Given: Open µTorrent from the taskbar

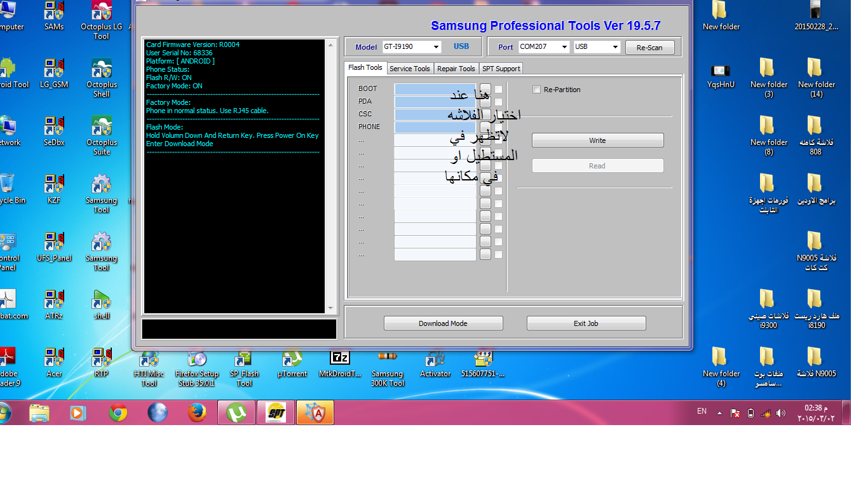Looking at the screenshot, I should pos(236,413).
